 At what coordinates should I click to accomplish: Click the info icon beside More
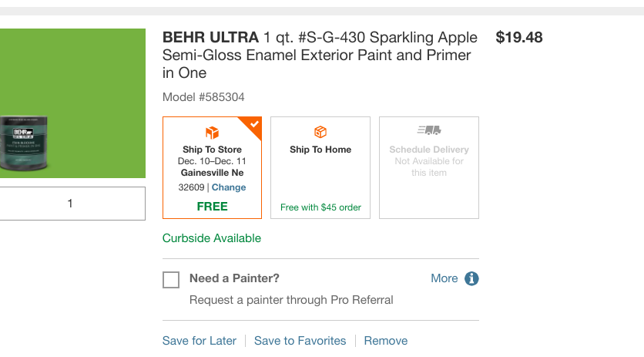(x=471, y=278)
